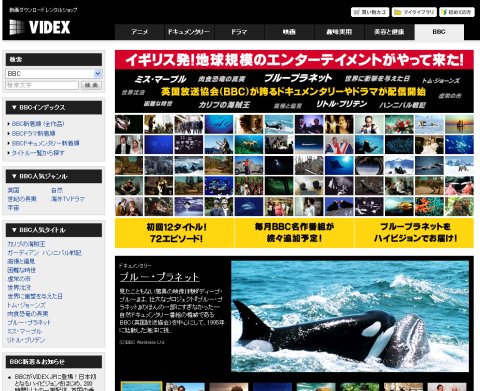Open ミス・マープル in popular titles list

[x=24, y=331]
